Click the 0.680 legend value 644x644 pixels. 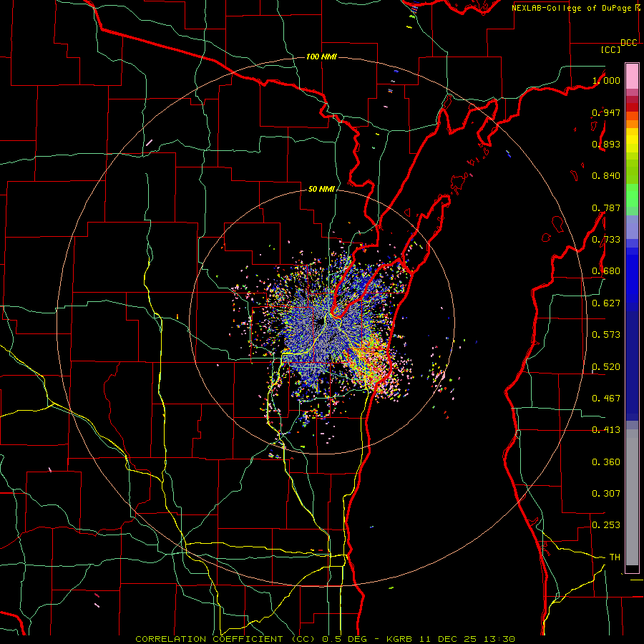pos(606,271)
